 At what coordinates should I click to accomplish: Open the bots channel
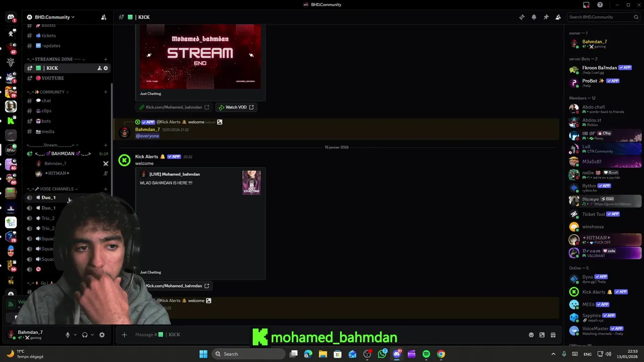click(x=68, y=121)
